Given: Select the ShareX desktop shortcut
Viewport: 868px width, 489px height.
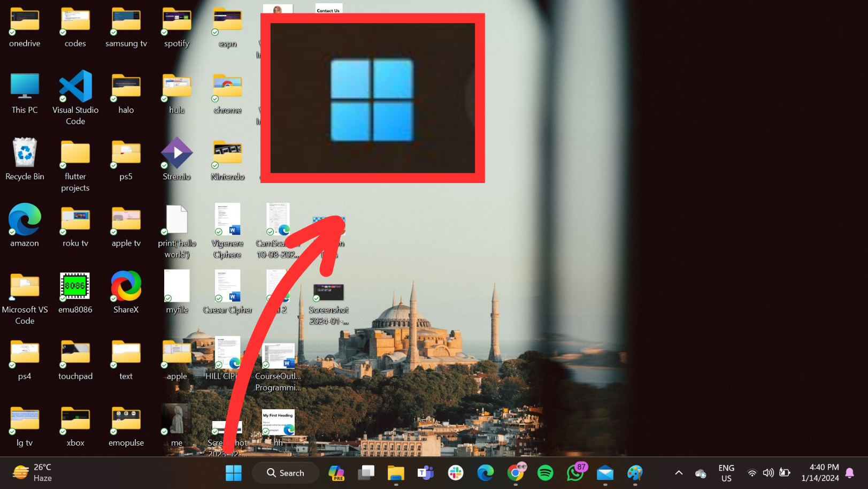Looking at the screenshot, I should coord(126,293).
